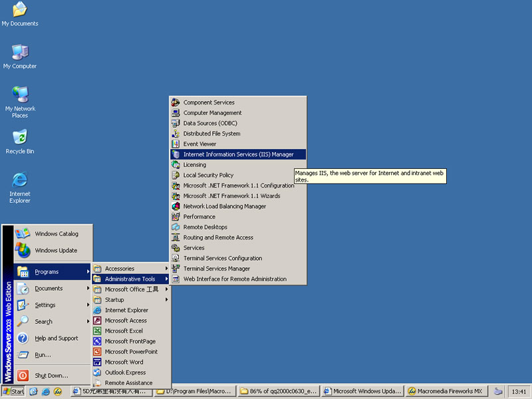Expand the Administrative Tools submenu arrow
532x399 pixels.
(x=167, y=279)
